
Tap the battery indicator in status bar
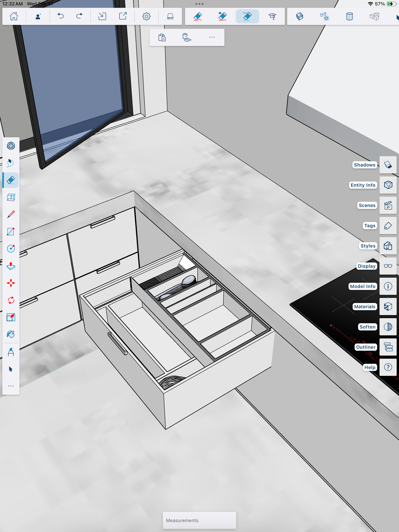pyautogui.click(x=392, y=4)
